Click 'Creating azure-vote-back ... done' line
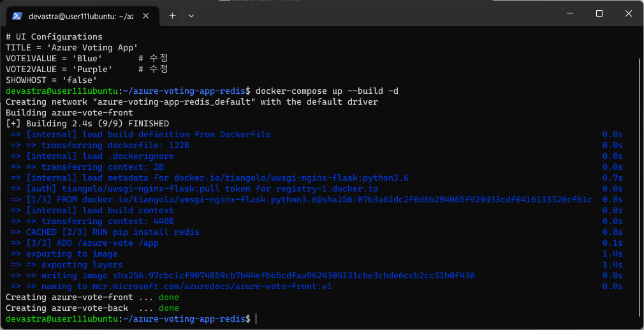Image resolution: width=644 pixels, height=330 pixels. (x=92, y=308)
